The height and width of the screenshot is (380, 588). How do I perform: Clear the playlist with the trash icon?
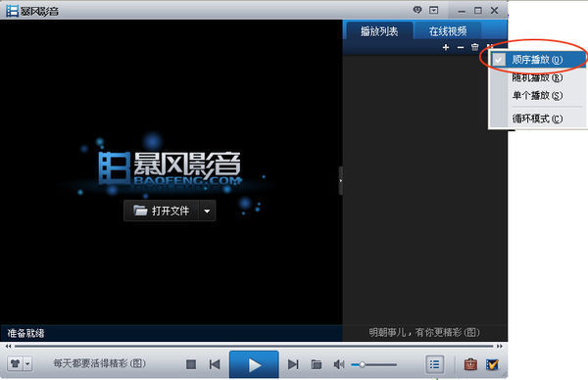(x=474, y=47)
